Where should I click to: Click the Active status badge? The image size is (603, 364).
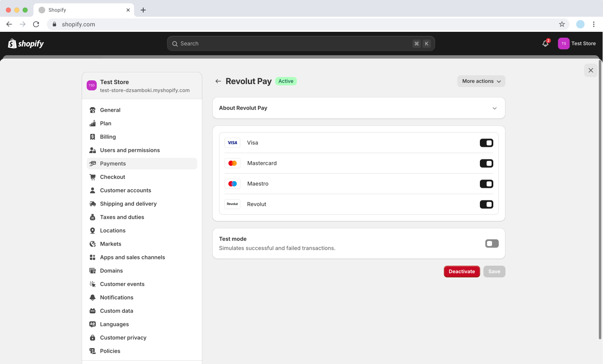pyautogui.click(x=286, y=81)
